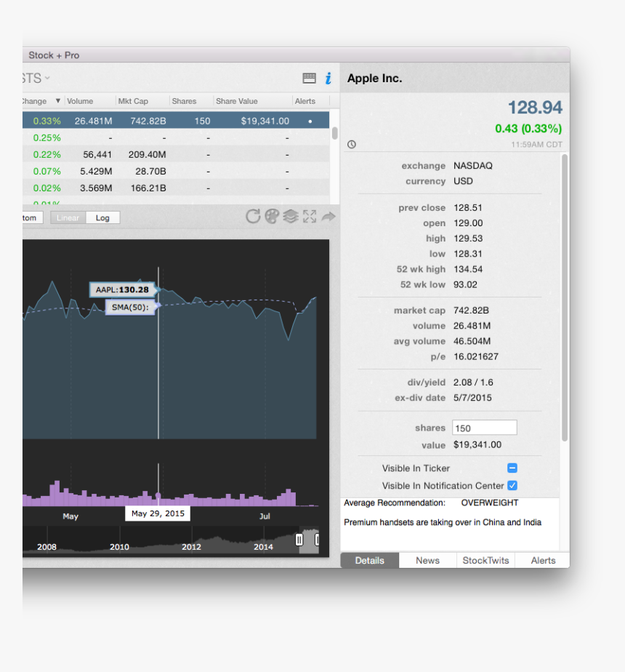Click the 0.43 (0.33%) change value
Image resolution: width=625 pixels, height=672 pixels.
point(528,129)
